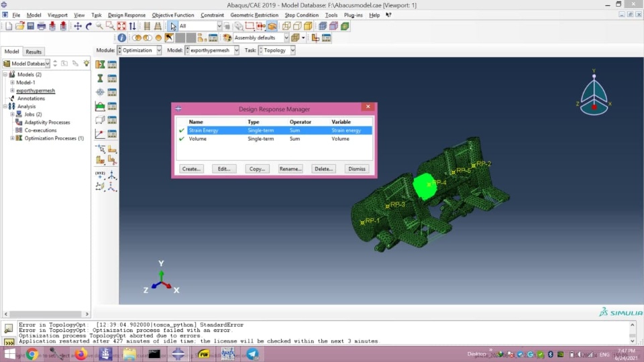Switch to the Results tab
The height and width of the screenshot is (362, 644).
click(34, 52)
